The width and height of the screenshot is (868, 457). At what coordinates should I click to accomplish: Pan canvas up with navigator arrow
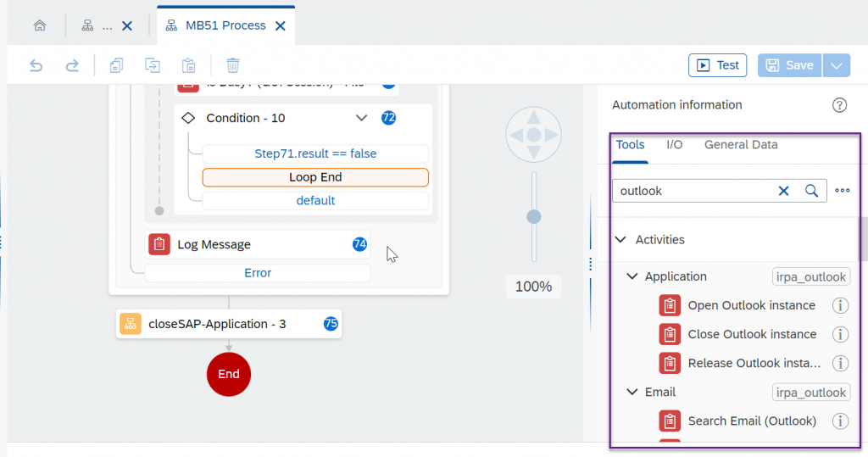[x=534, y=118]
